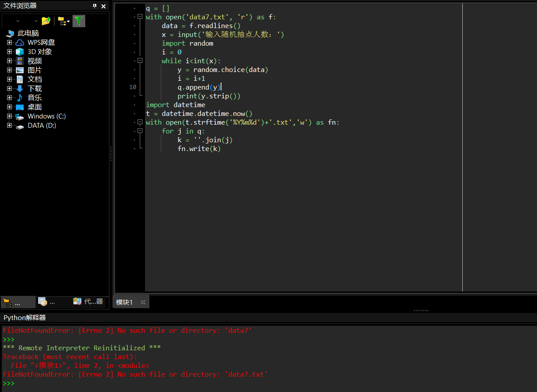The height and width of the screenshot is (392, 537).
Task: Select the 3D 对象 folder icon
Action: [x=20, y=52]
